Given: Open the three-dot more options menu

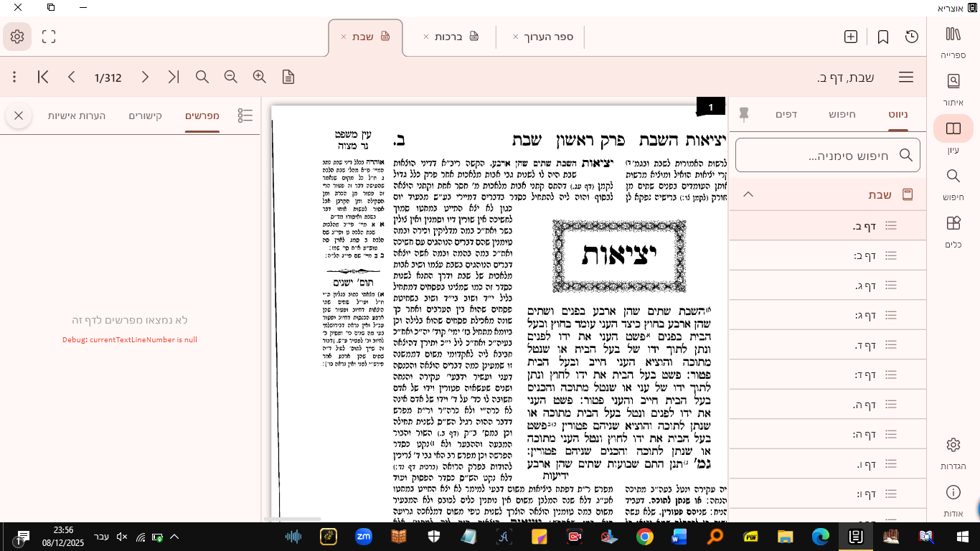Looking at the screenshot, I should click(x=14, y=77).
